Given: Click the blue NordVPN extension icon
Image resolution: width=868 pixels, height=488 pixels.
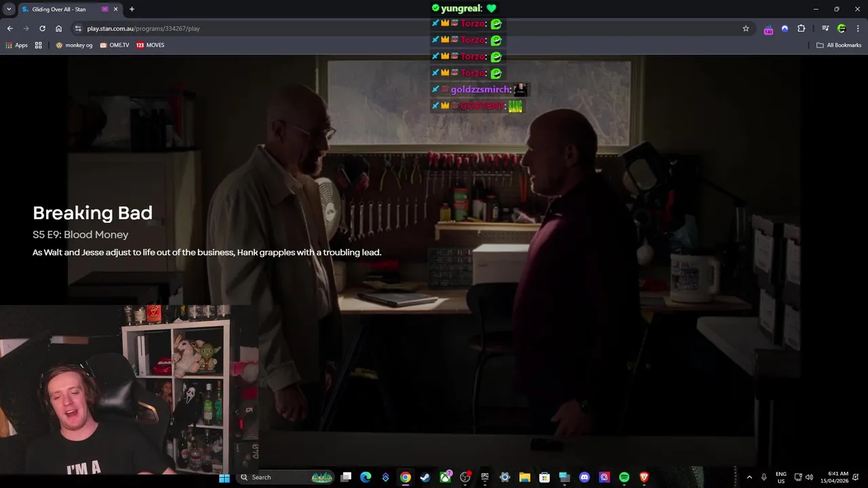Looking at the screenshot, I should coord(785,28).
